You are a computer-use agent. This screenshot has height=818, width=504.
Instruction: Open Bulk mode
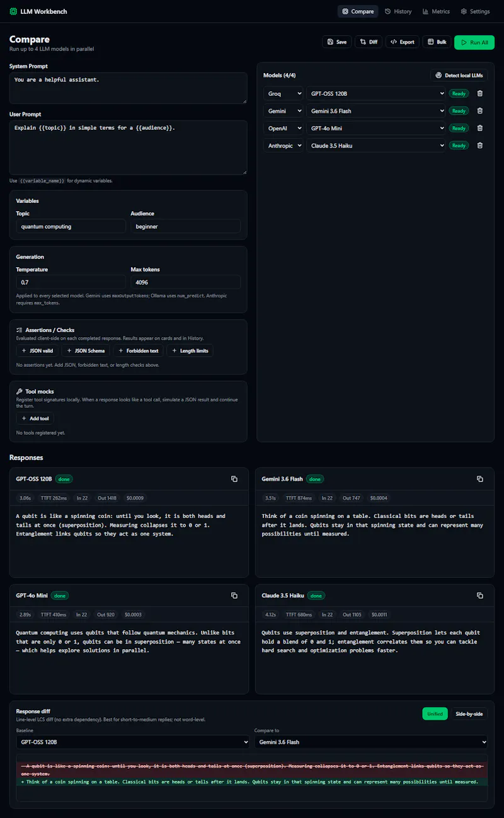437,42
